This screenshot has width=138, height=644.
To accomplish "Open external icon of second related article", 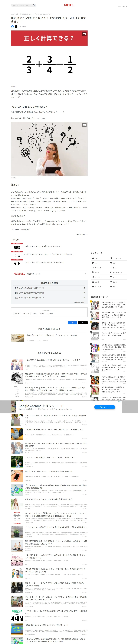I will click(84, 293).
